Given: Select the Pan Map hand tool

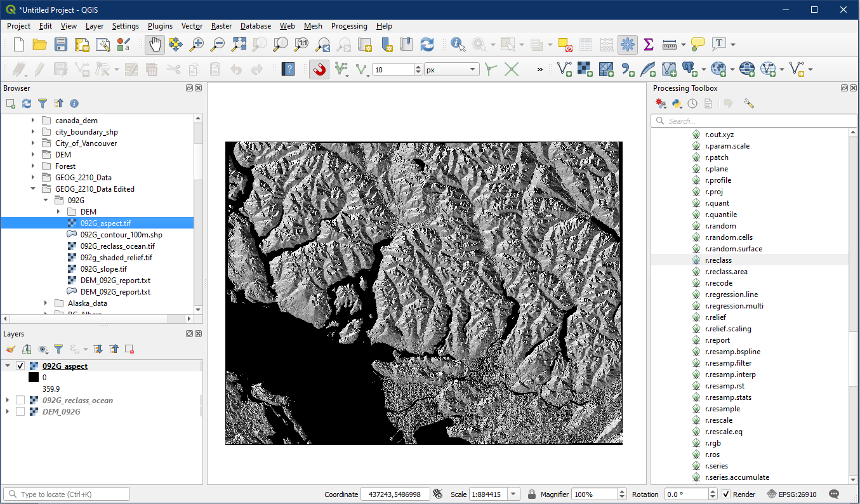Looking at the screenshot, I should coord(154,44).
